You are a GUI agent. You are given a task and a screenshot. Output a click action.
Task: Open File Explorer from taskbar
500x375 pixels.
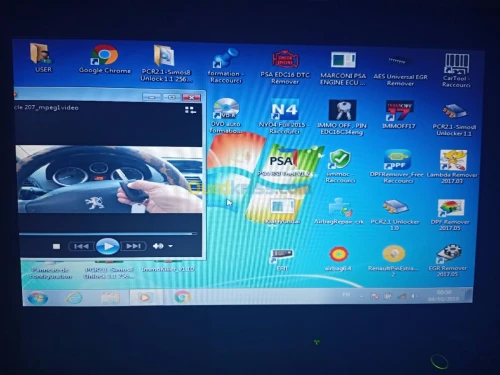(110, 298)
